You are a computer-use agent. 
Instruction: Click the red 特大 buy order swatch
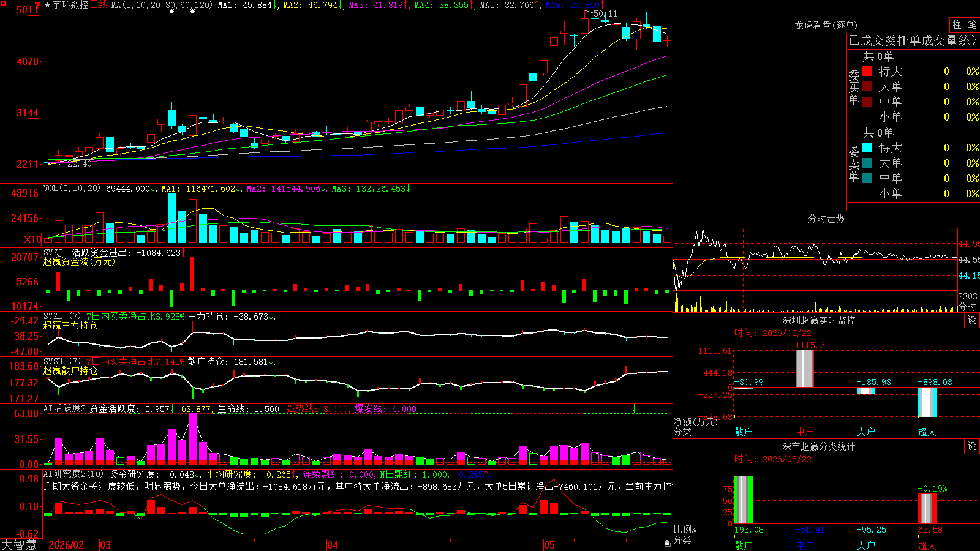[867, 71]
